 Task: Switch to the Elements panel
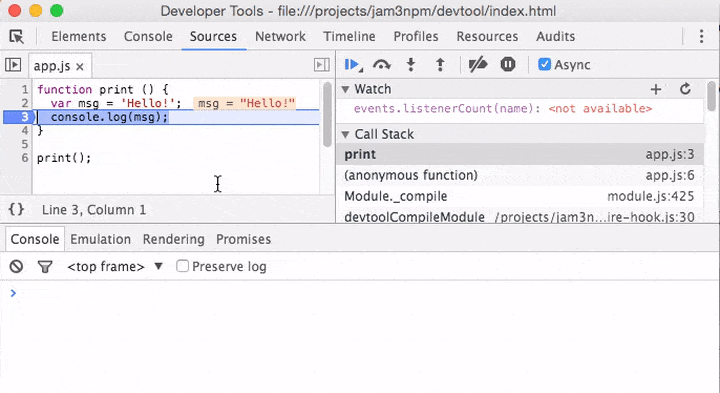tap(79, 36)
